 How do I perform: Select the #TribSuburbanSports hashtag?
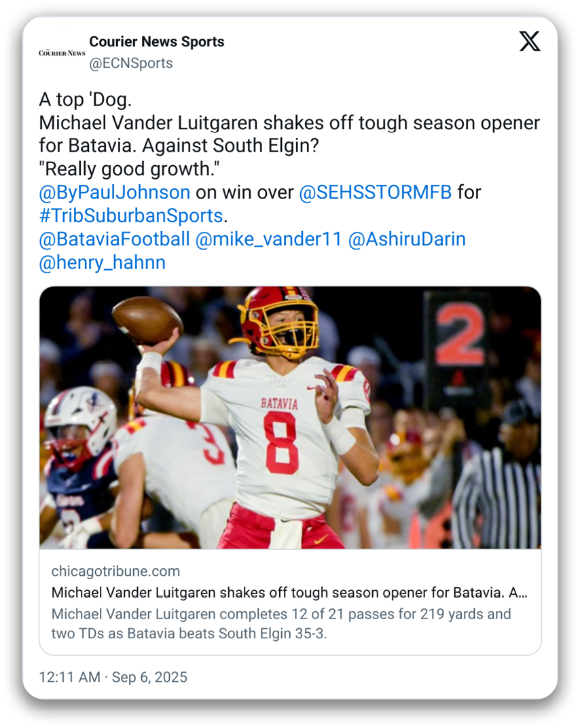pos(131,215)
